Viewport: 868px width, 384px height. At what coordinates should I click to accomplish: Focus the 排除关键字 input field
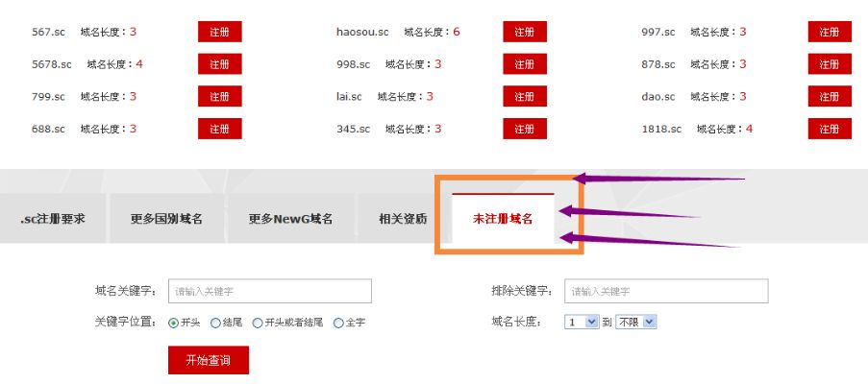(x=666, y=291)
